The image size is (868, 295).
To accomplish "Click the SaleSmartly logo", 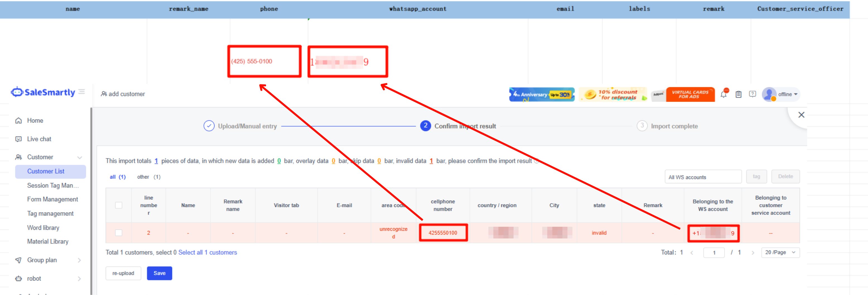I will pyautogui.click(x=43, y=92).
